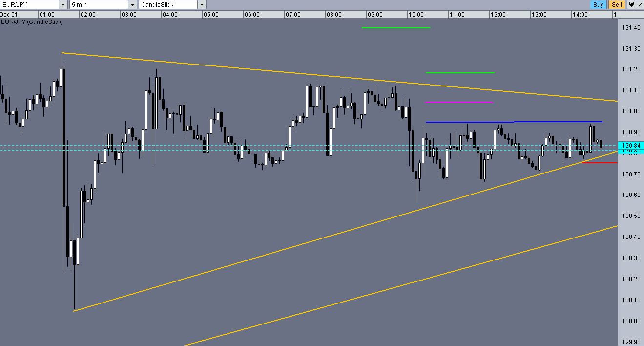Select the trend line drawing tool
The height and width of the screenshot is (346, 644).
[x=639, y=4]
